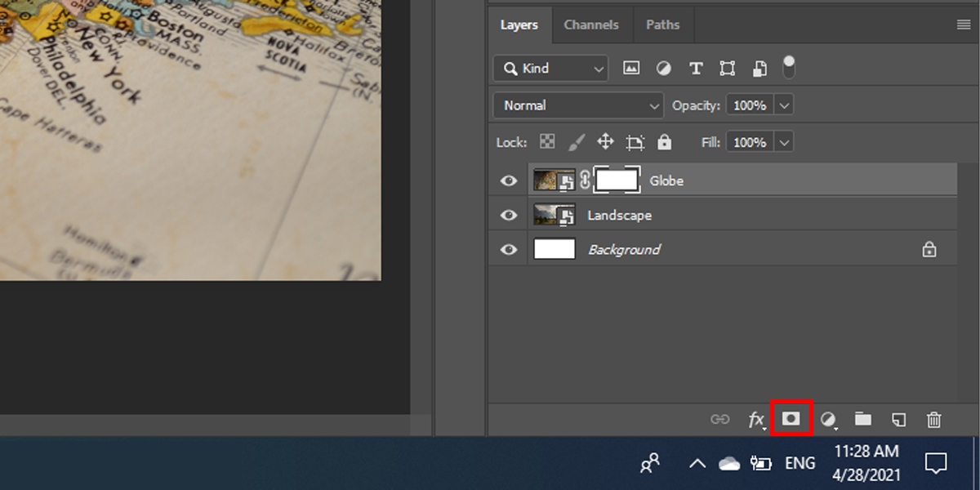Turn layer filtering switch on or off
Screen dimensions: 980x490
[x=789, y=67]
